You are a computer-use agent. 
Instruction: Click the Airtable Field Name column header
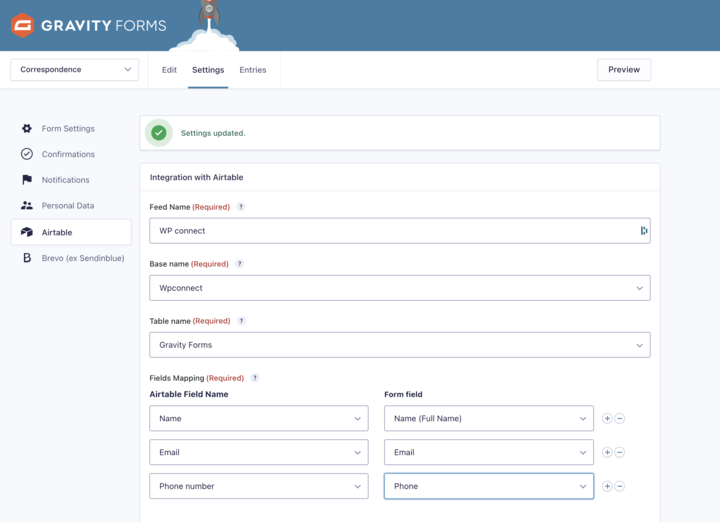(x=189, y=394)
